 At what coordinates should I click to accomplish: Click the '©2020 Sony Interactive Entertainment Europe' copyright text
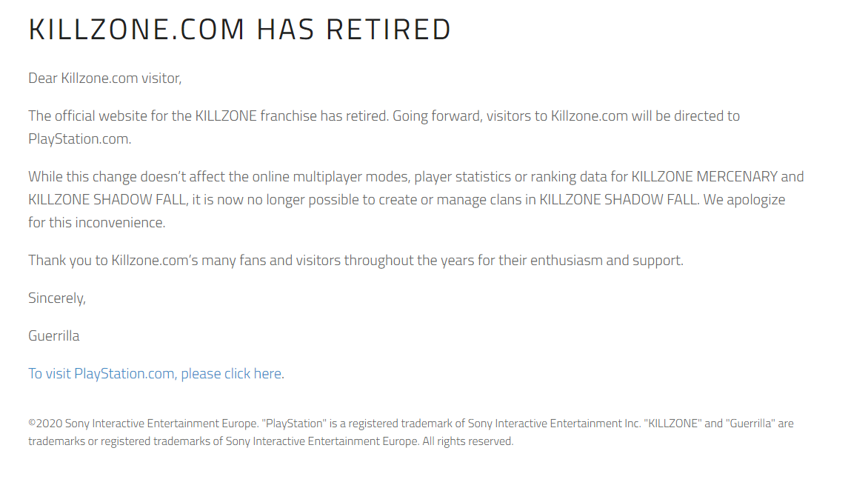pos(144,424)
